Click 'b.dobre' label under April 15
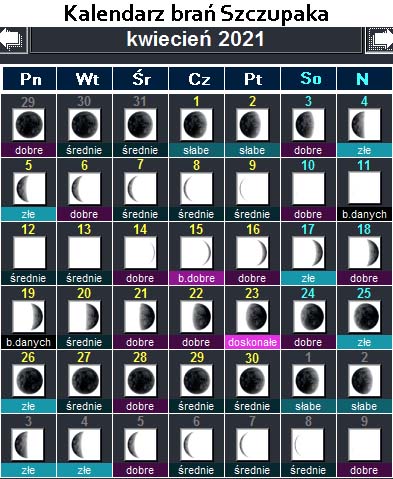 [196, 278]
